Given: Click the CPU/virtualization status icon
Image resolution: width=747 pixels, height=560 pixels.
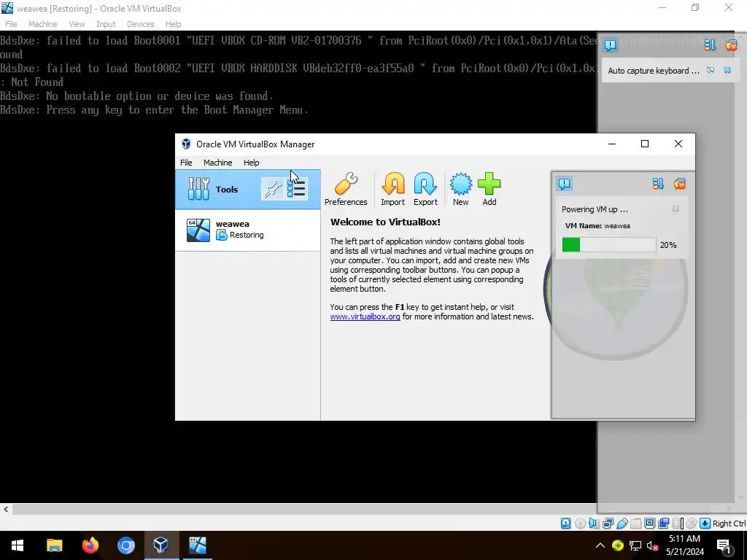Looking at the screenshot, I should [677, 524].
